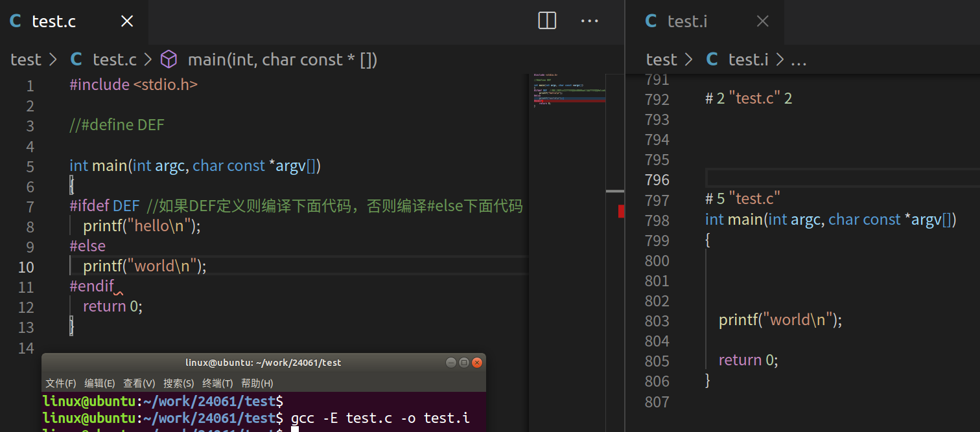This screenshot has width=980, height=432.
Task: Switch to the test.i tab
Action: click(687, 21)
